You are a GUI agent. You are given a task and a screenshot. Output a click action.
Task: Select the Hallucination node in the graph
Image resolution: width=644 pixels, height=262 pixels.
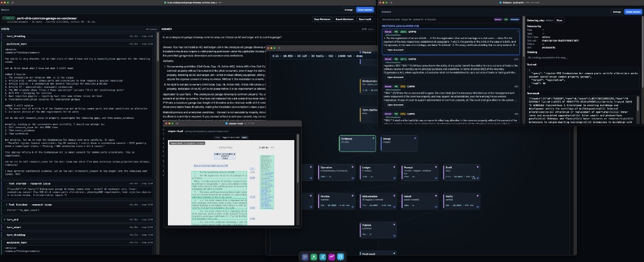pos(378,201)
